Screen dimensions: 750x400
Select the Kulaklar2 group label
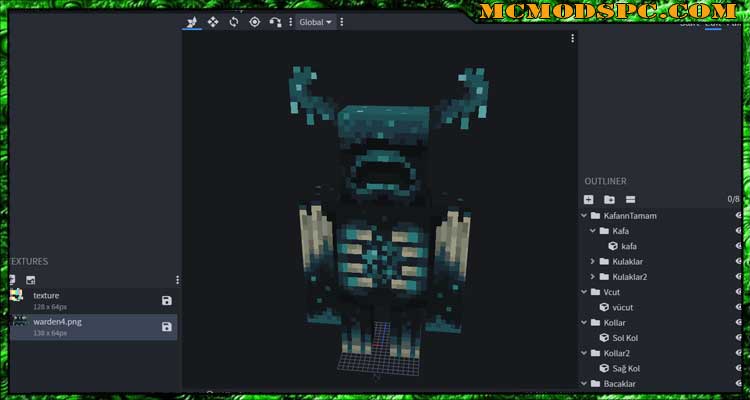tap(629, 277)
